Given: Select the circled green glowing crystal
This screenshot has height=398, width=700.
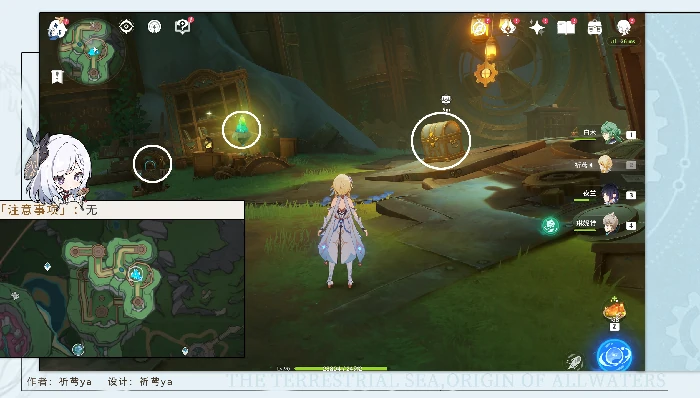Looking at the screenshot, I should (x=242, y=129).
